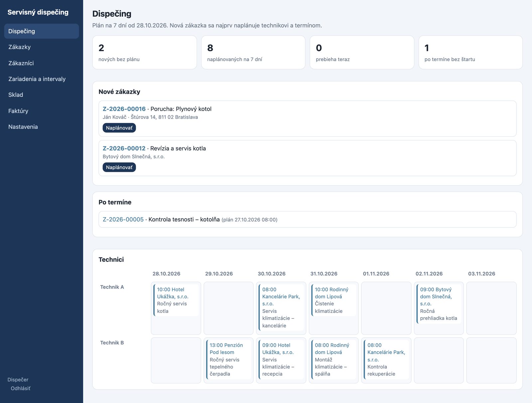532x403 pixels.
Task: Navigate to Faktúry
Action: 42,111
